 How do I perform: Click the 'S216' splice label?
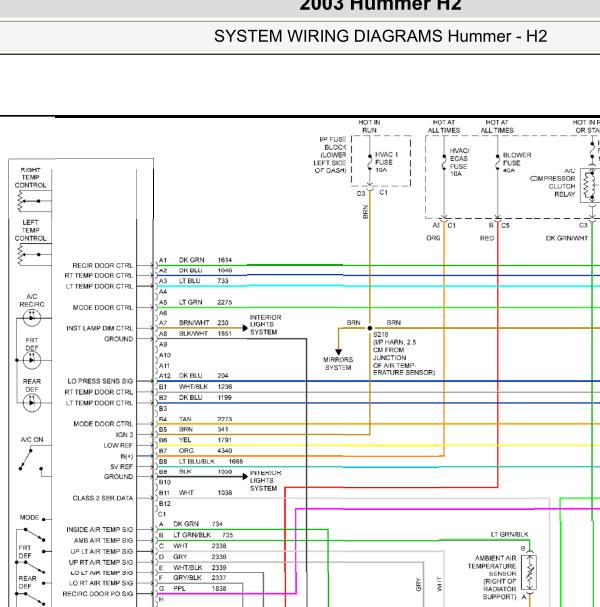click(381, 334)
